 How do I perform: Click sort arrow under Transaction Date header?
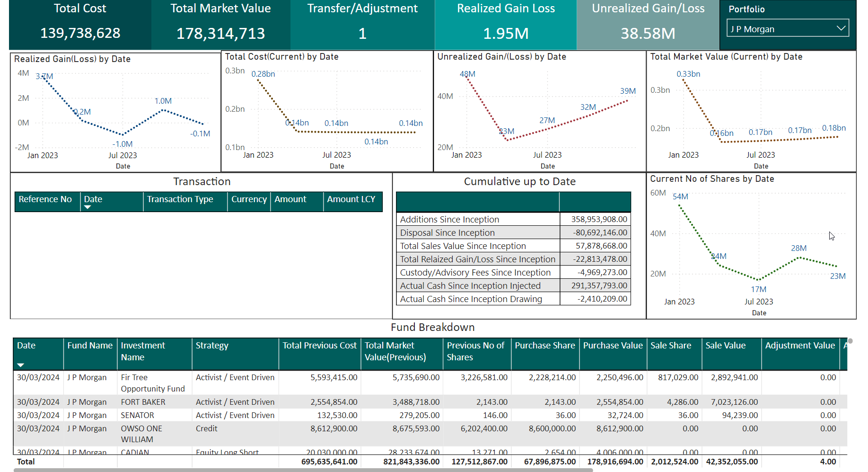click(88, 207)
